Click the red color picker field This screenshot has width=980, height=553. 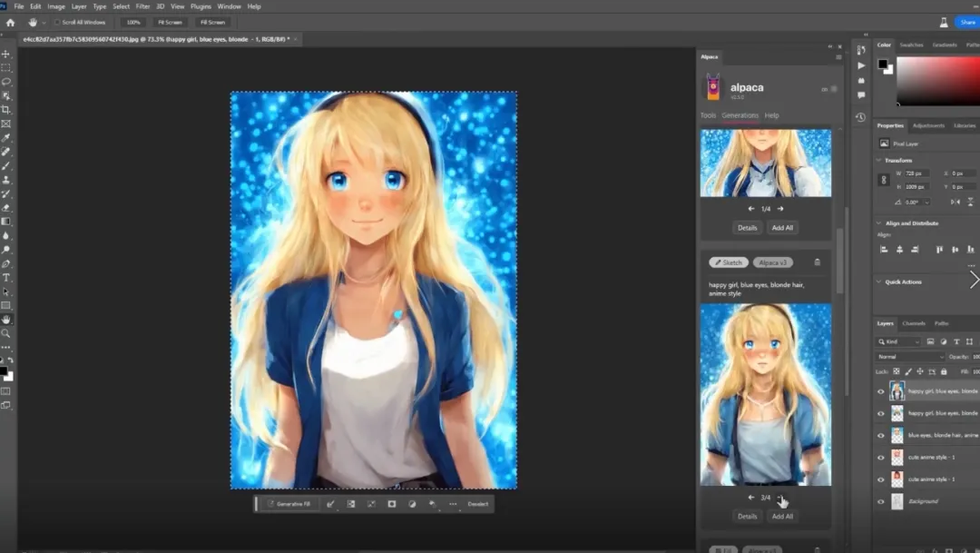point(938,80)
